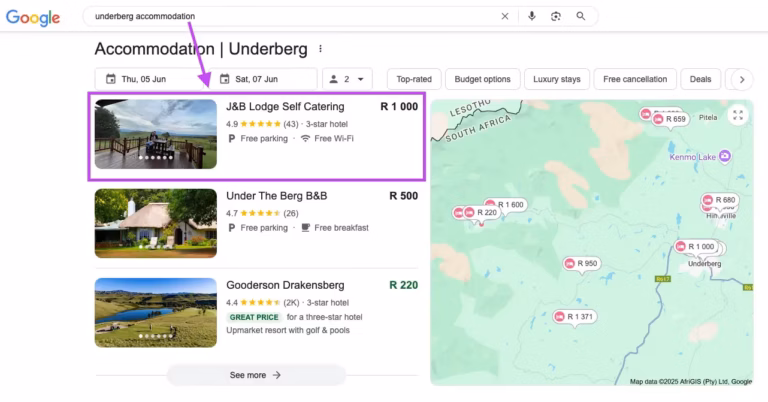Select the R 220 map price pin
Image resolution: width=768 pixels, height=402 pixels.
click(x=481, y=213)
